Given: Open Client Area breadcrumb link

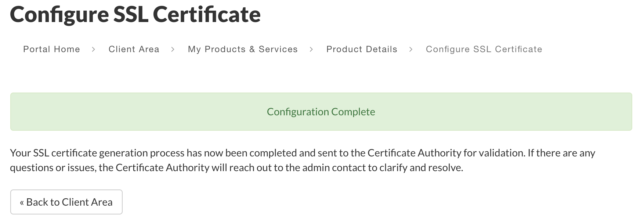Looking at the screenshot, I should click(134, 49).
